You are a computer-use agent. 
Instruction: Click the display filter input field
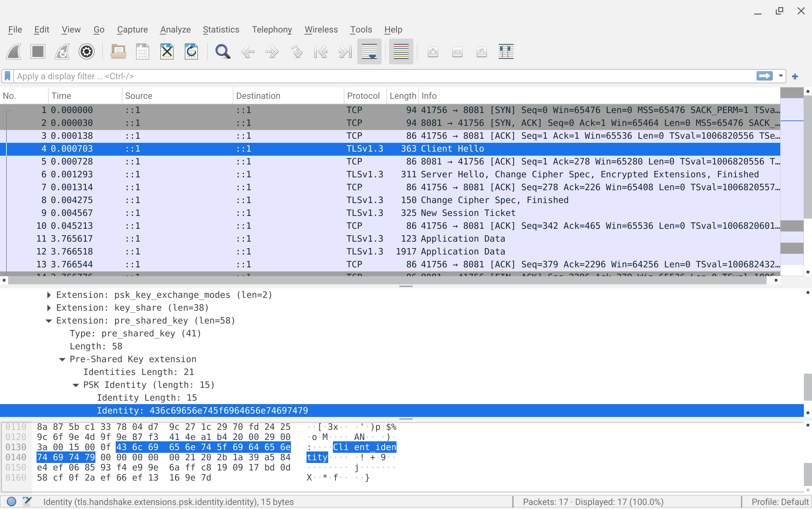pos(372,76)
